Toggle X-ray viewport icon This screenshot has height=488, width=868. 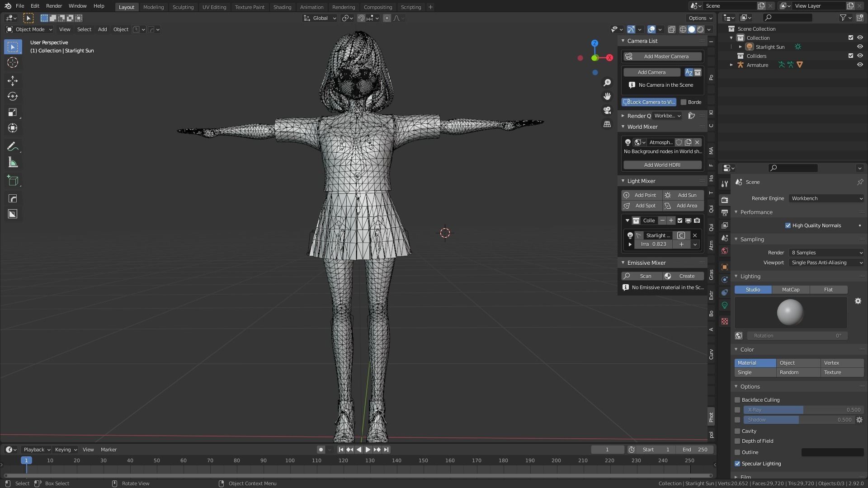672,29
